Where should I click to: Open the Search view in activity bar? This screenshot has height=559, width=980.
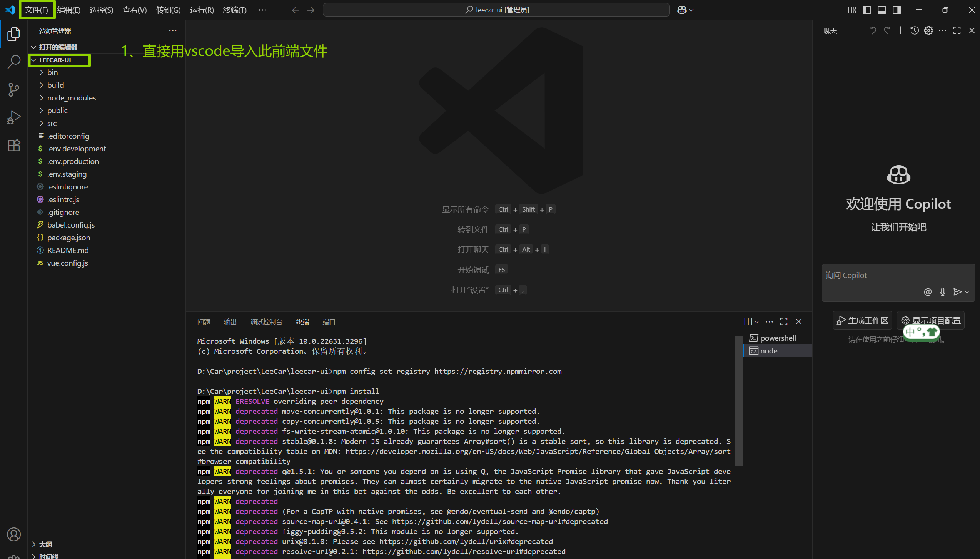pyautogui.click(x=14, y=62)
